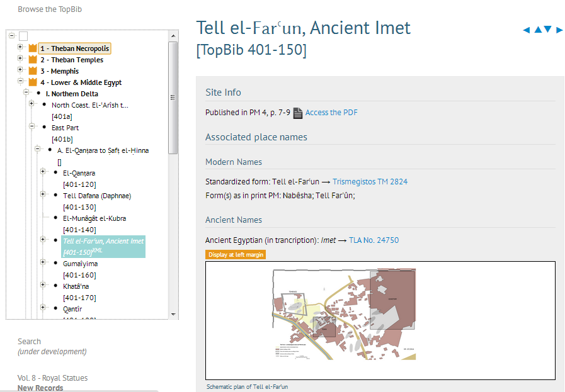The width and height of the screenshot is (565, 392).
Task: Expand the Theban Necropolis node
Action: (x=20, y=47)
